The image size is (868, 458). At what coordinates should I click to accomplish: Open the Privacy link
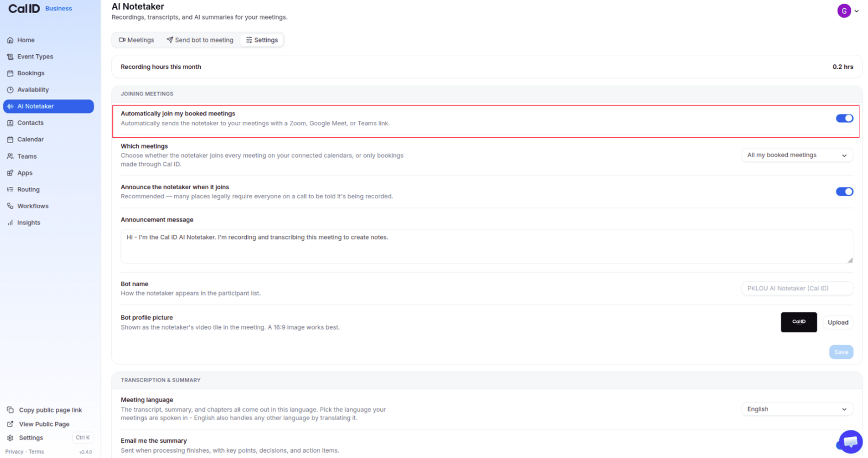pyautogui.click(x=14, y=451)
